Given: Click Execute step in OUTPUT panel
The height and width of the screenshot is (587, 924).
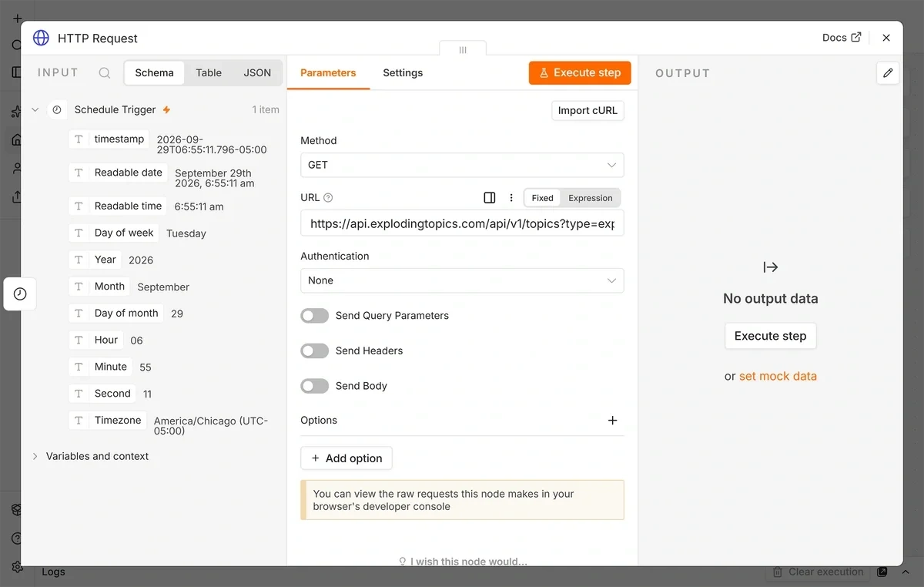Looking at the screenshot, I should click(771, 336).
